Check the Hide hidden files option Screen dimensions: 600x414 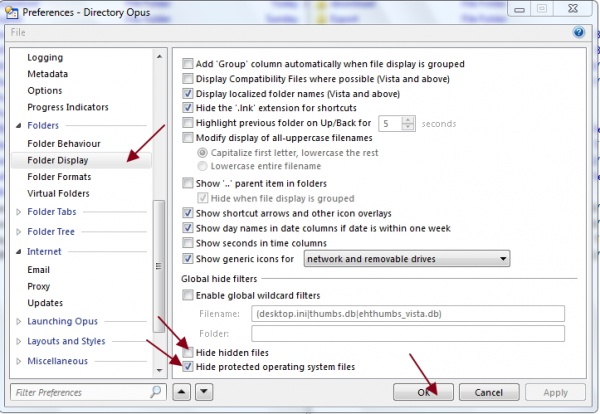pos(188,352)
